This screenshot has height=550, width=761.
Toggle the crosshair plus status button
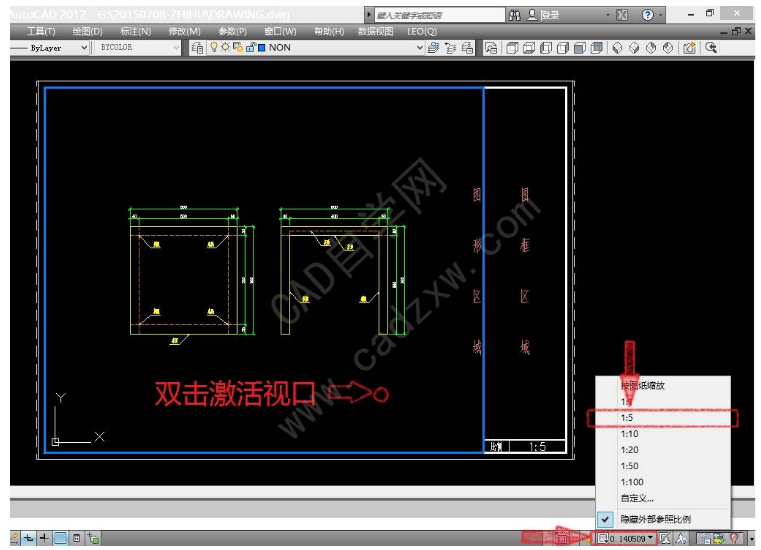(44, 538)
